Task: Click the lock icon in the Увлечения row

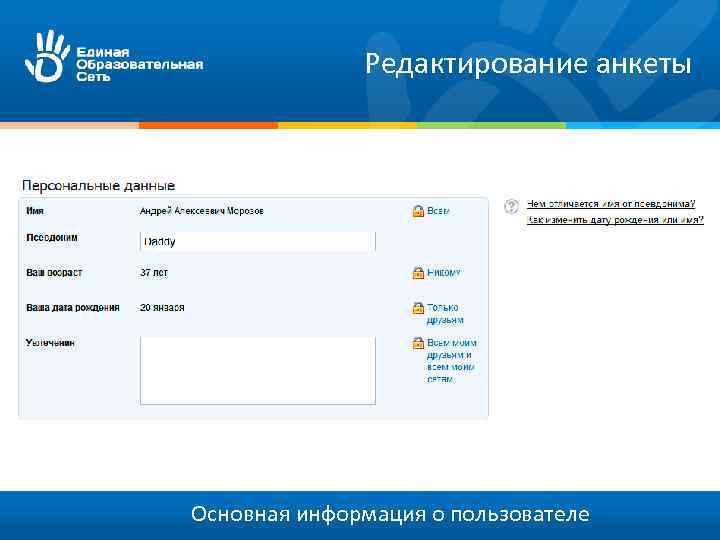Action: pyautogui.click(x=418, y=343)
